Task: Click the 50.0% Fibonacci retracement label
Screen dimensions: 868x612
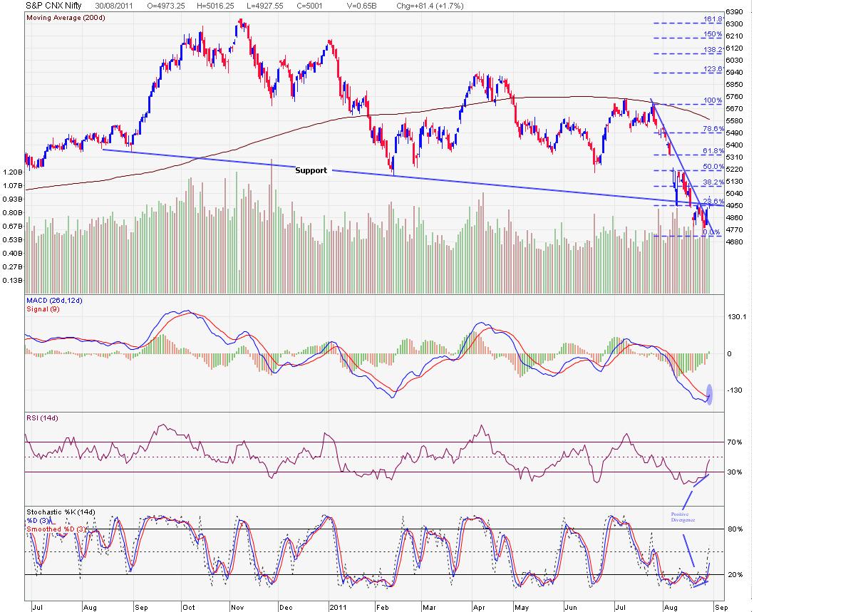Action: [713, 167]
